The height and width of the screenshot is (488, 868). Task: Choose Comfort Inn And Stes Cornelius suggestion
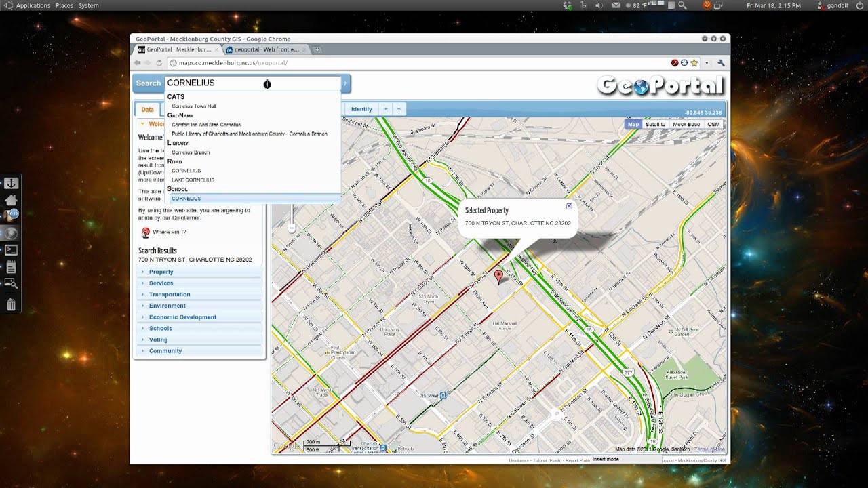coord(206,125)
